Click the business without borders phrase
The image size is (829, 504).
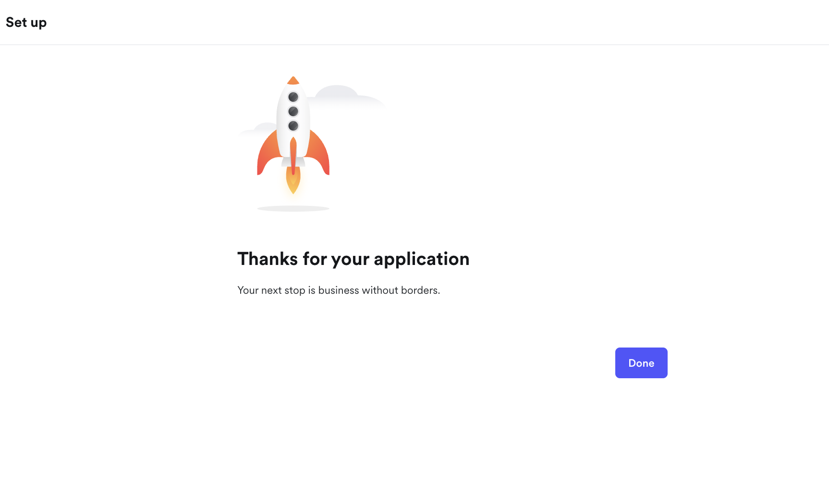click(379, 290)
